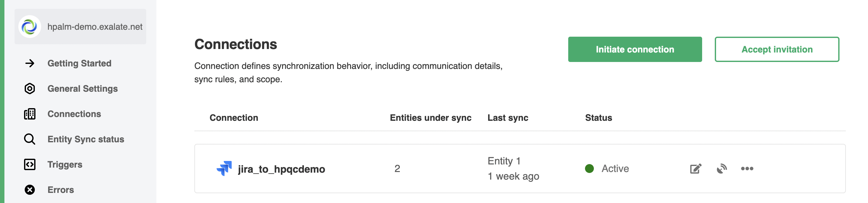The width and height of the screenshot is (868, 203).
Task: Click the Connections building icon
Action: pos(30,114)
